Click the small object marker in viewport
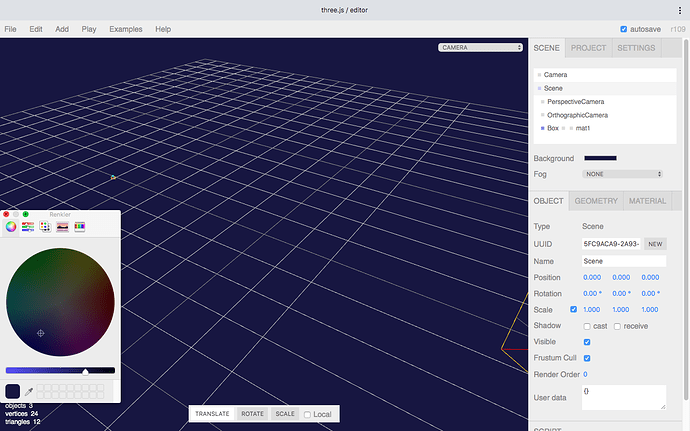 pos(113,177)
